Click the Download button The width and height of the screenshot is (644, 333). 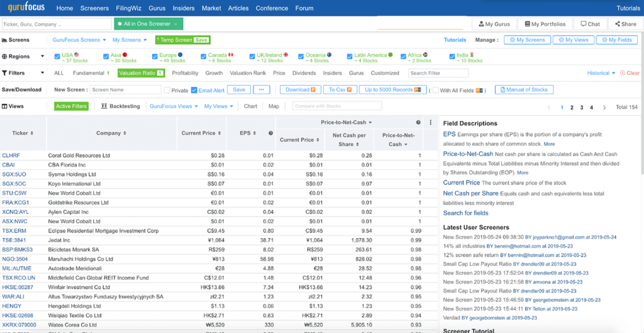(x=300, y=89)
